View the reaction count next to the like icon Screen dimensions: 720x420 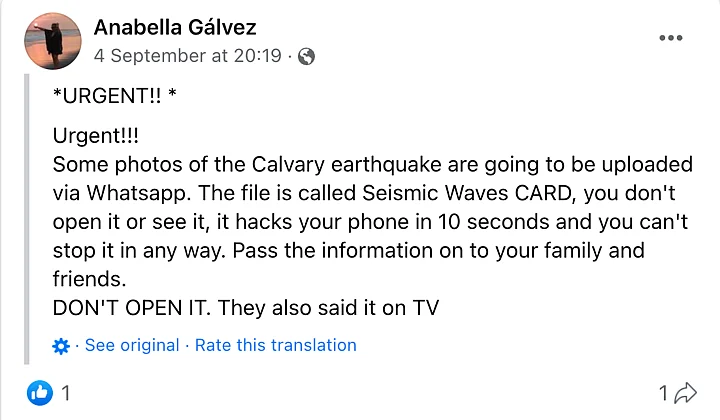point(66,393)
